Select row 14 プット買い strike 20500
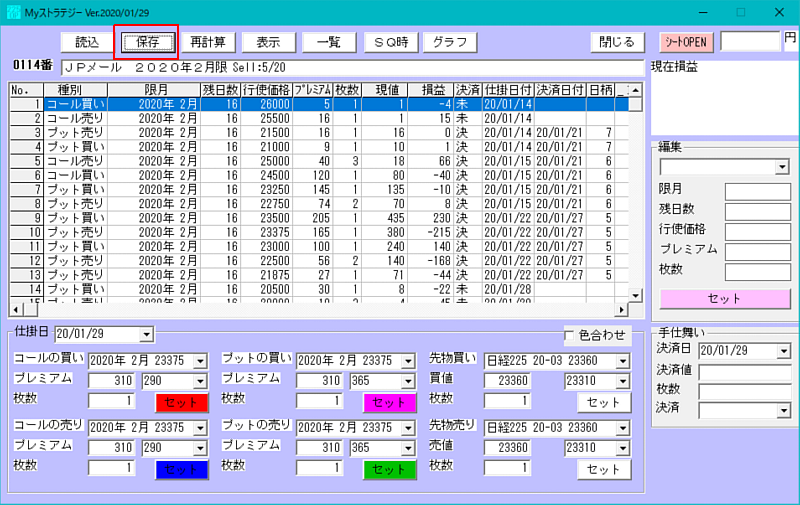Viewport: 800px width, 505px height. pos(319,290)
